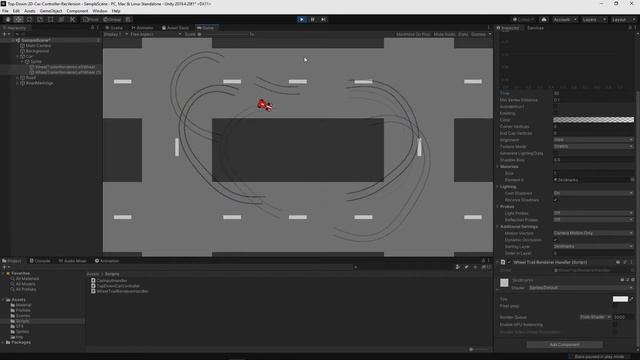Image resolution: width=640 pixels, height=360 pixels.
Task: Open the Layout dropdown
Action: click(x=623, y=20)
